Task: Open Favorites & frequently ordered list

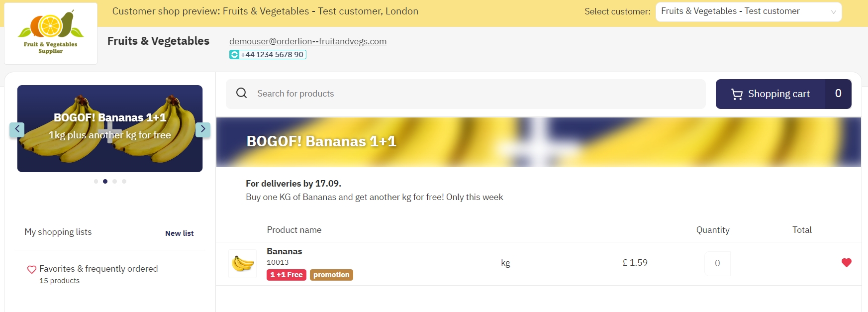Action: tap(98, 269)
